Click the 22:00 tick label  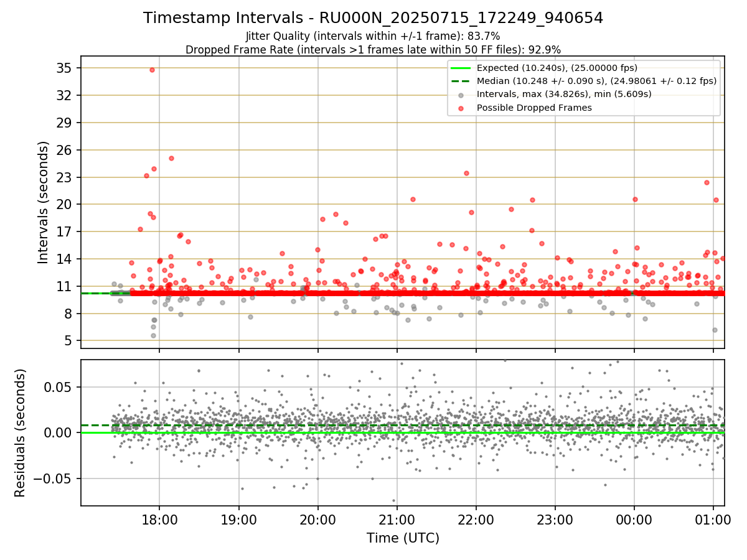click(476, 519)
